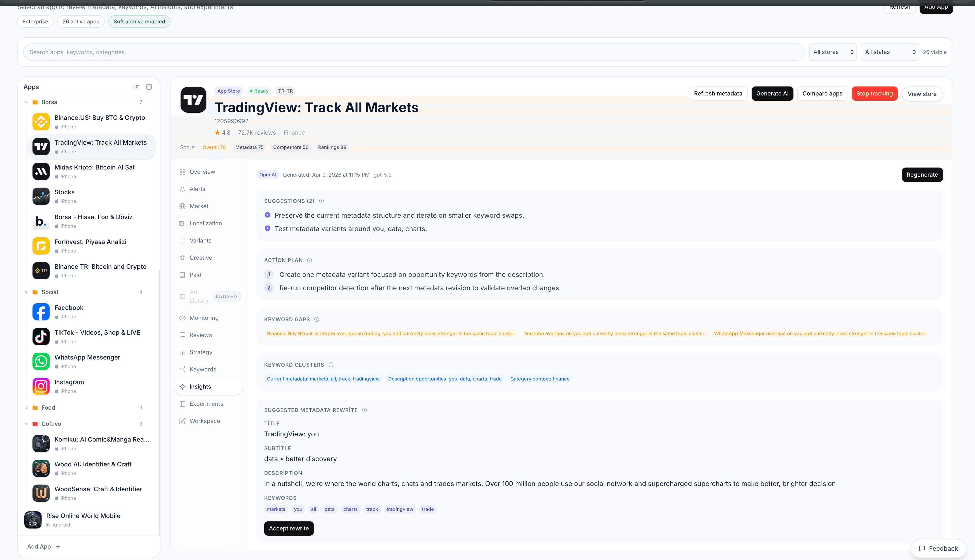Open the Instagram app icon
The width and height of the screenshot is (975, 560).
[41, 386]
